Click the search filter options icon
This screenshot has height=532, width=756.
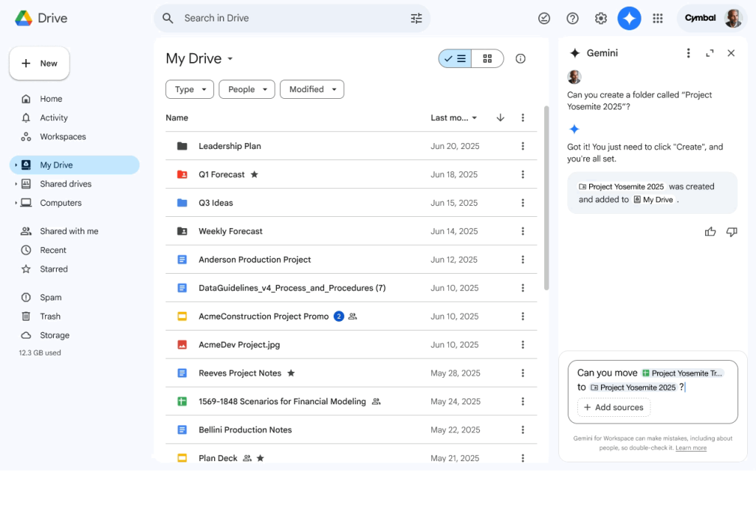click(416, 18)
